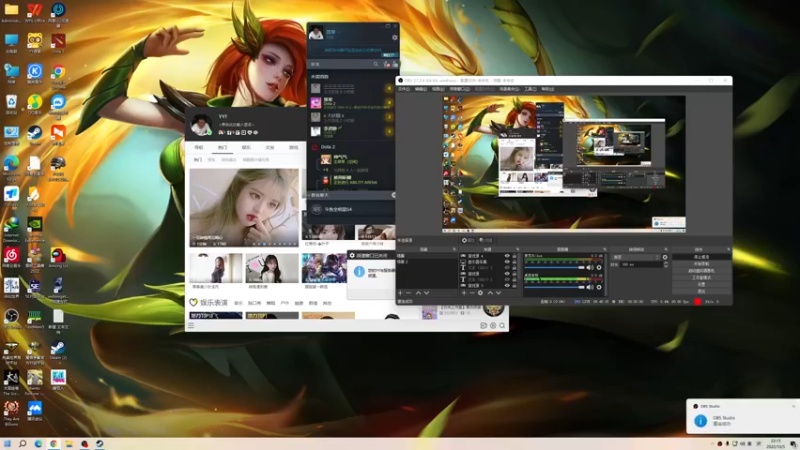
Task: Open NVIDIA GeForce Experience desktop icon
Action: [x=35, y=227]
